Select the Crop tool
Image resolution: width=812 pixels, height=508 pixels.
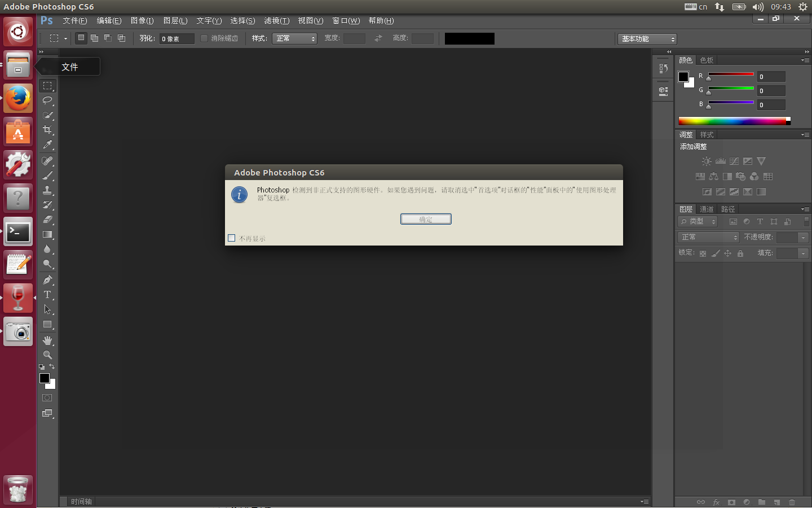tap(47, 130)
